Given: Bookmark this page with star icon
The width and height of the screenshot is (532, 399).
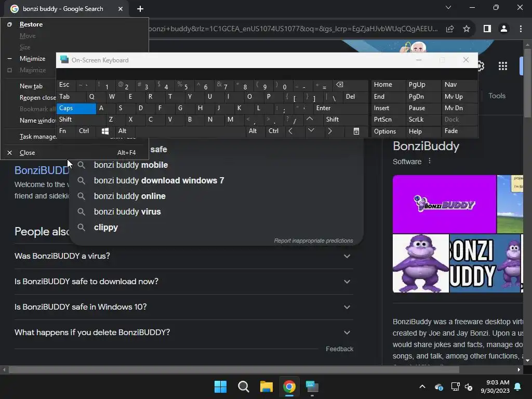Looking at the screenshot, I should click(467, 29).
